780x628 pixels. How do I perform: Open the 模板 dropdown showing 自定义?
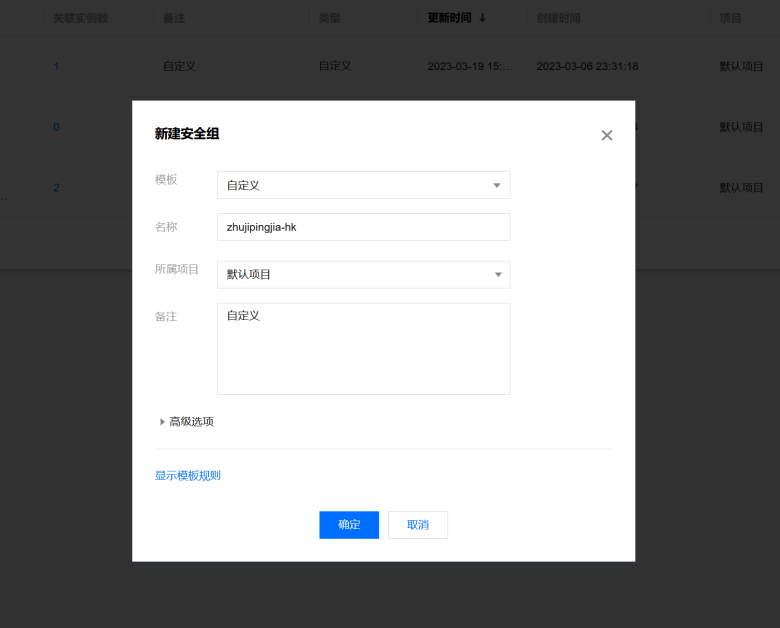pyautogui.click(x=364, y=185)
